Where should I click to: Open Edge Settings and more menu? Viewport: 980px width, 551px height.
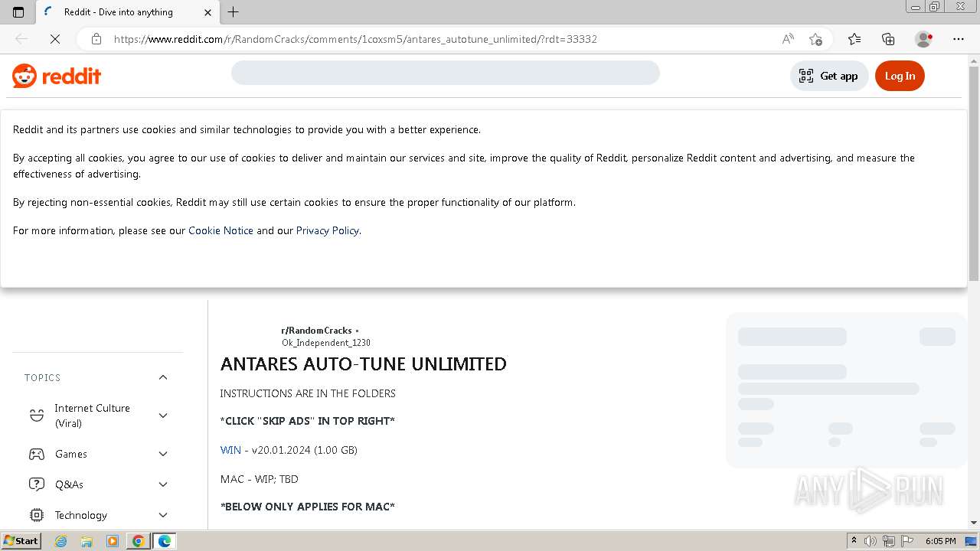[x=959, y=39]
